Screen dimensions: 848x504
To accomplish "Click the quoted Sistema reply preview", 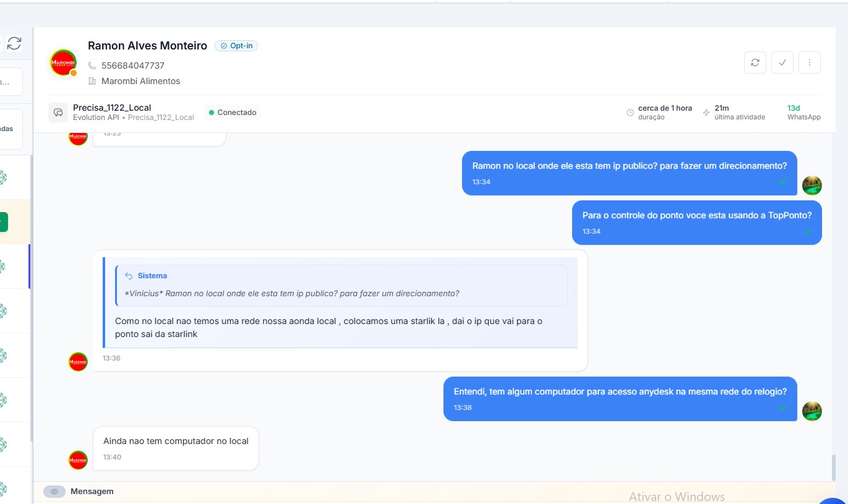I will point(341,285).
